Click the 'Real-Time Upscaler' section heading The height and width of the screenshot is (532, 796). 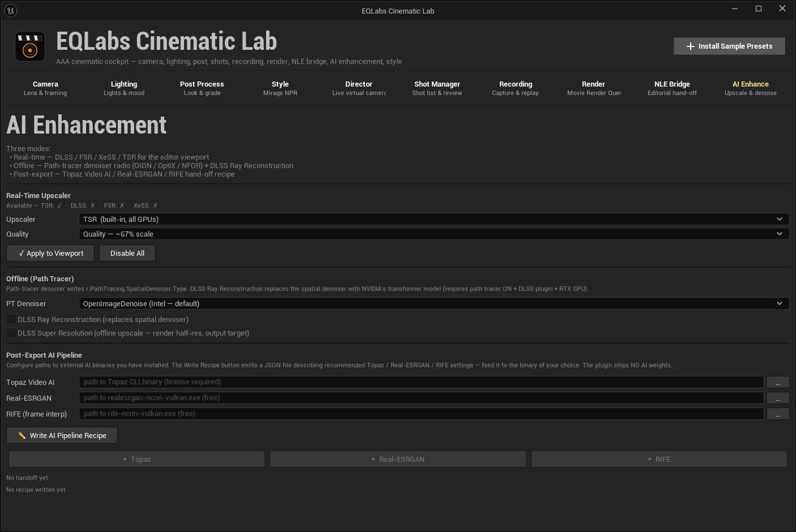[38, 195]
